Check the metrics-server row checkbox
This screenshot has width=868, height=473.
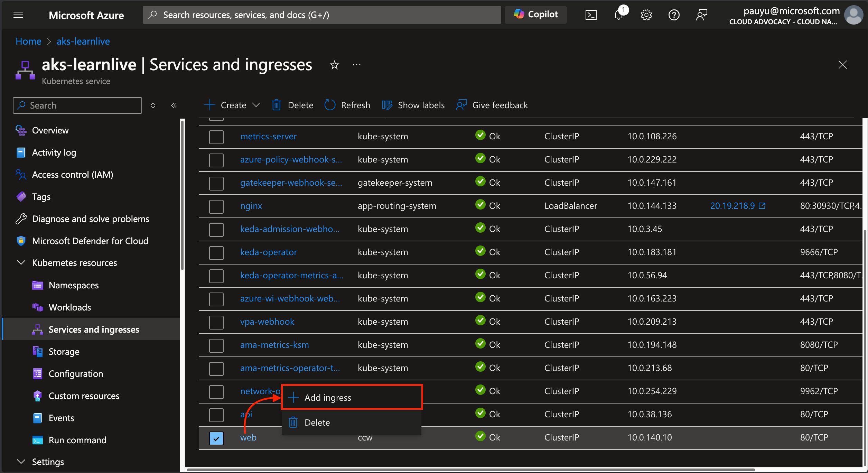tap(216, 137)
